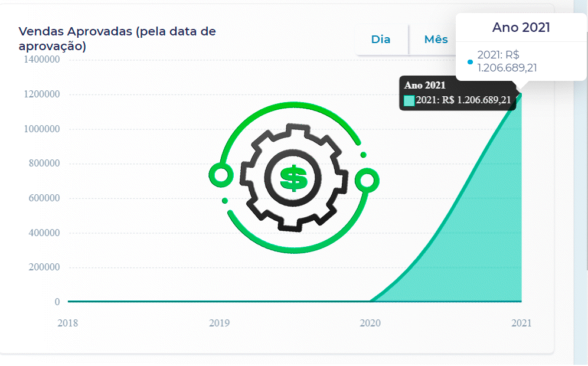Click the Ano 2021 header in the white popup
The height and width of the screenshot is (366, 588).
point(521,27)
